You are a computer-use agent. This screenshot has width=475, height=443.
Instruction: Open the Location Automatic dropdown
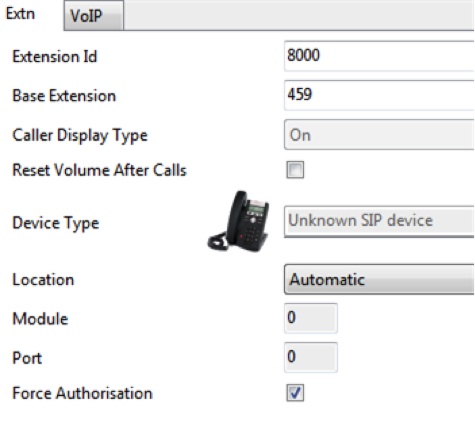click(379, 279)
